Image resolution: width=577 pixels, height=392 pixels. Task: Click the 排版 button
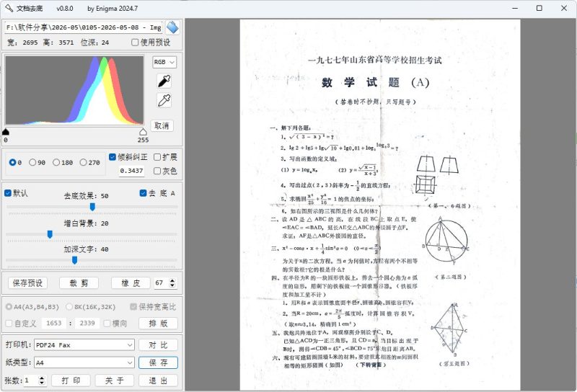[158, 324]
